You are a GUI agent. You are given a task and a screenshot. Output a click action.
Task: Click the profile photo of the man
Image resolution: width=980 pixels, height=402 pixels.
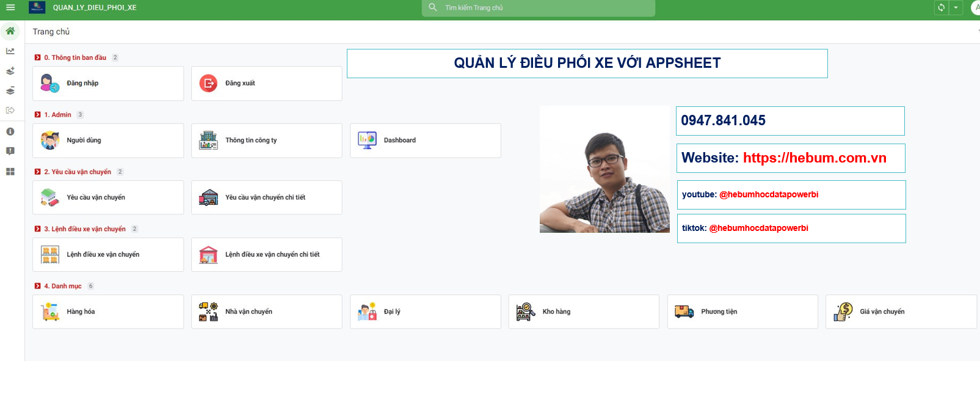pos(604,169)
